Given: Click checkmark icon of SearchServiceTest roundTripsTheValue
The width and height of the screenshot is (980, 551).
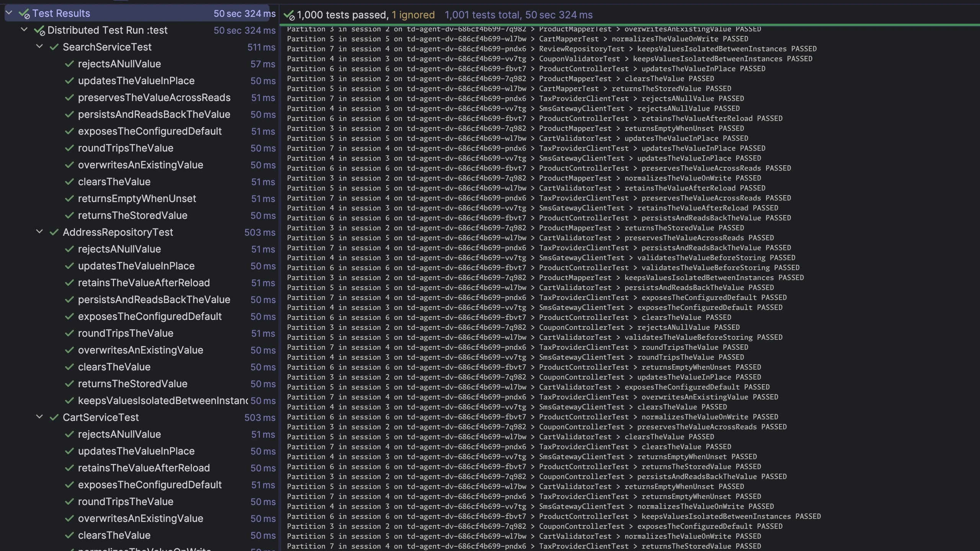Looking at the screenshot, I should coord(69,148).
